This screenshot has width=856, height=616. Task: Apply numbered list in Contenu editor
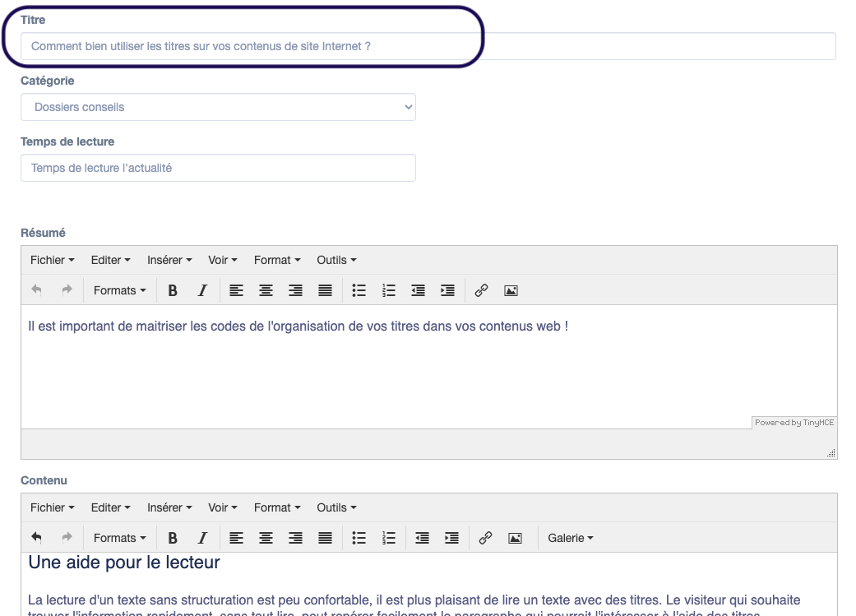pyautogui.click(x=390, y=538)
